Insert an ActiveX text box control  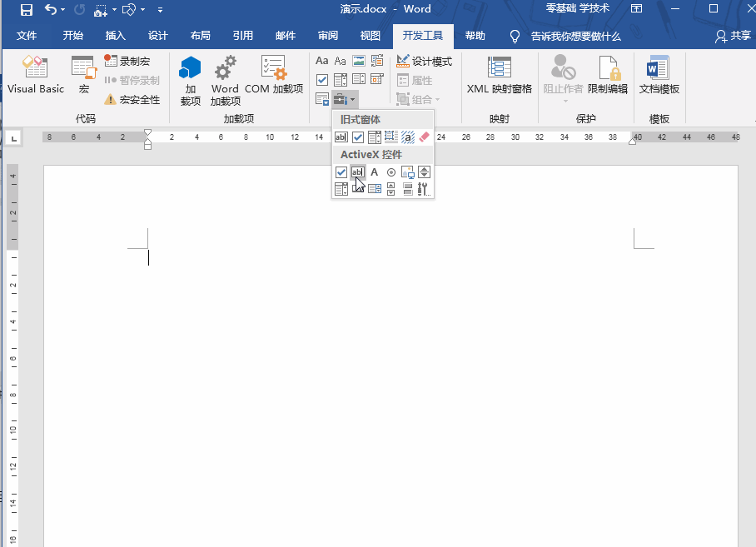coord(357,172)
